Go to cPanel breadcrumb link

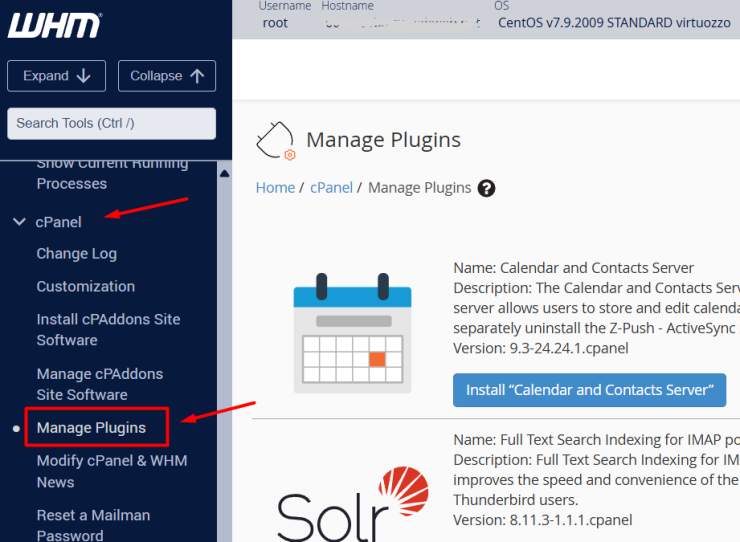point(331,187)
